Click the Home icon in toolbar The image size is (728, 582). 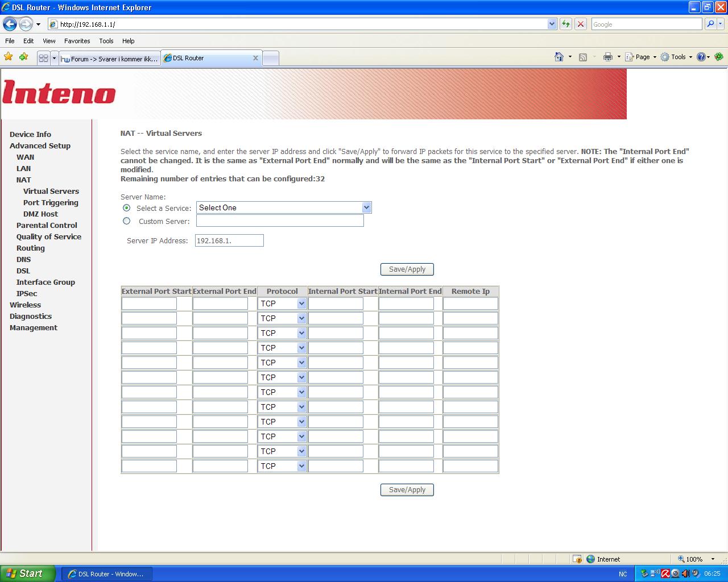pyautogui.click(x=559, y=57)
